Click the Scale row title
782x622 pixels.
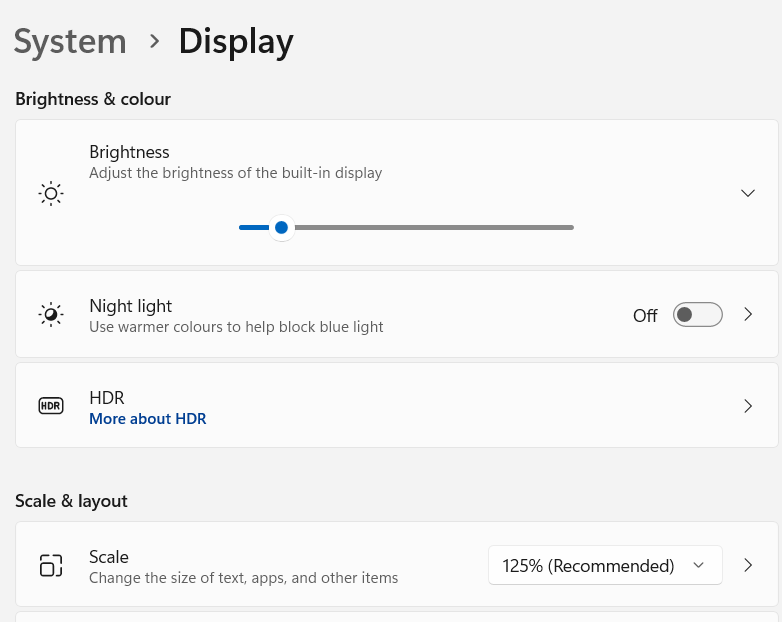click(108, 557)
